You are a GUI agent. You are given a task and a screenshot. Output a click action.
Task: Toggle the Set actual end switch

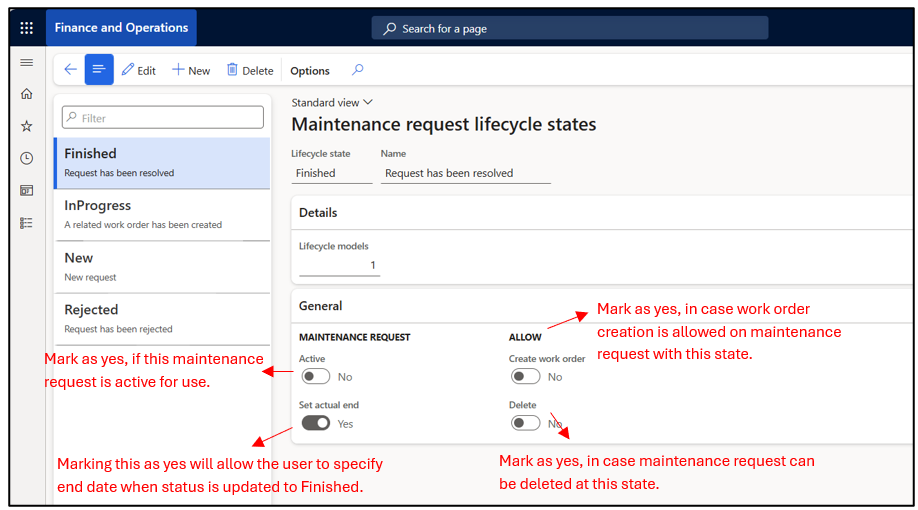(316, 423)
